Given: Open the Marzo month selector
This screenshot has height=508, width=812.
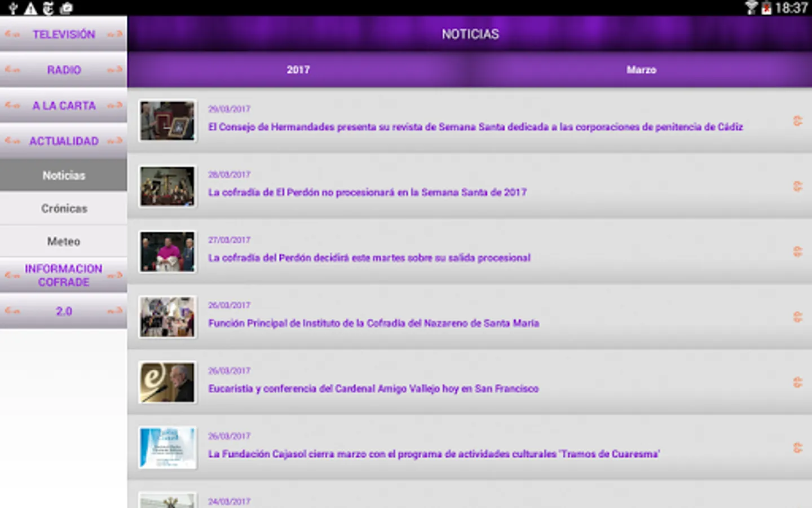Looking at the screenshot, I should coord(641,69).
